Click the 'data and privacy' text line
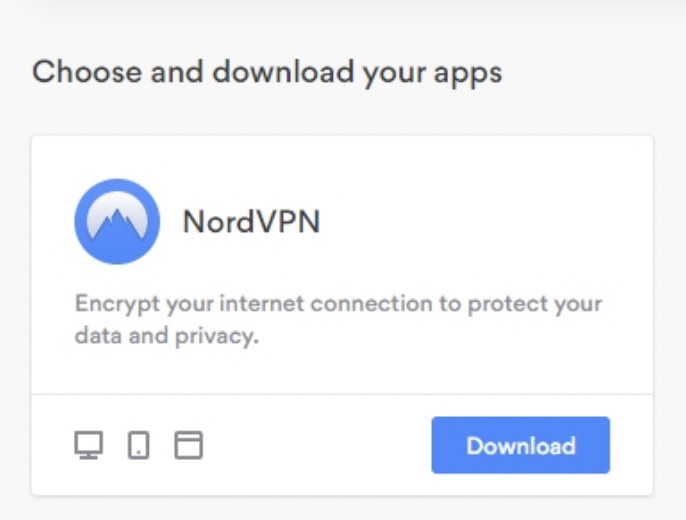Image resolution: width=686 pixels, height=520 pixels. [x=167, y=337]
